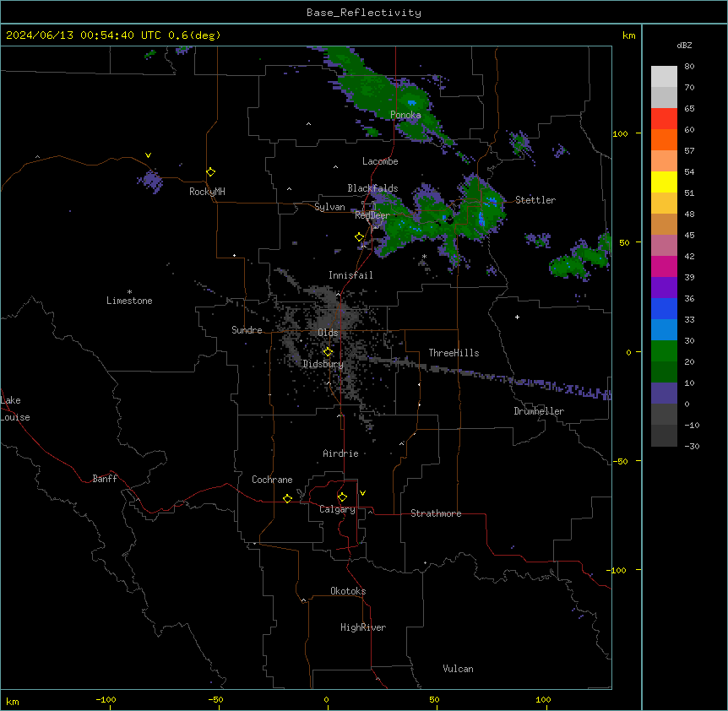This screenshot has height=711, width=728.
Task: Click the Okotoks label
Action: (348, 591)
